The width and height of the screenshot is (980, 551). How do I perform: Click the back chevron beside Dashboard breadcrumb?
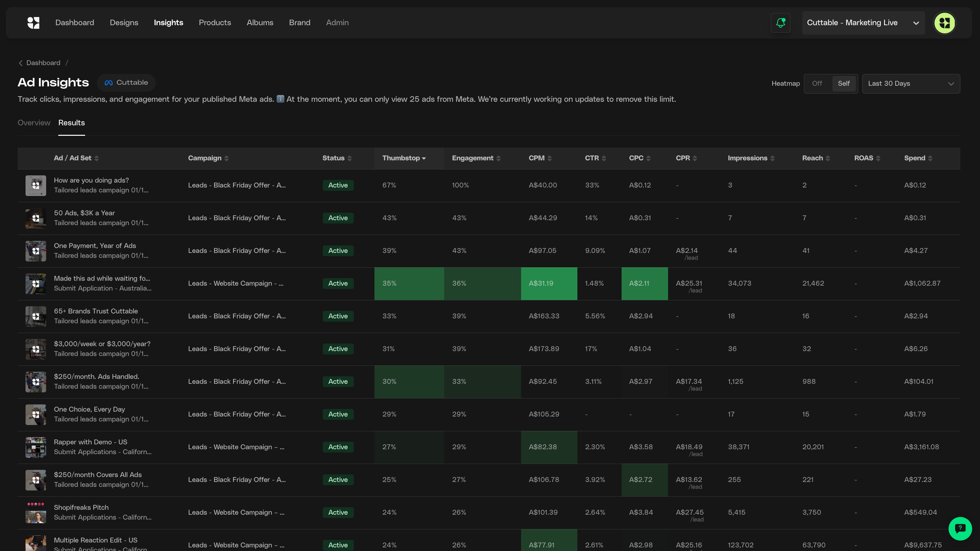click(21, 63)
